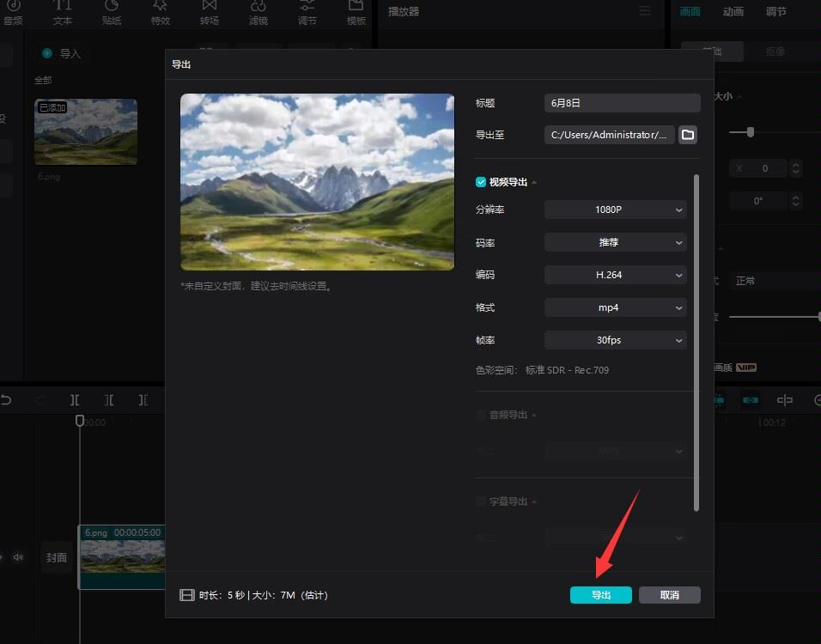The image size is (821, 644).
Task: Click the size slider handle in right panel
Action: coord(751,132)
